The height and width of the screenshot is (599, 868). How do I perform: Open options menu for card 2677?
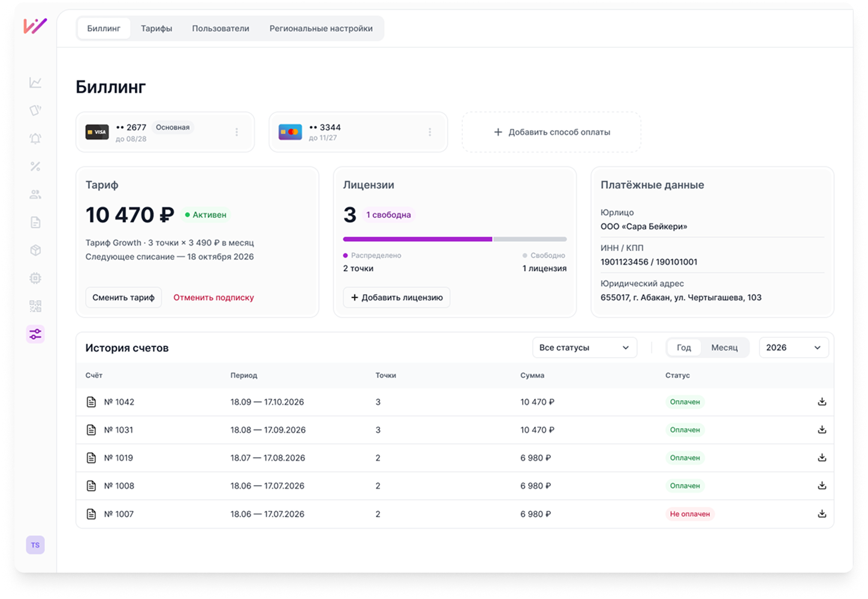(x=237, y=132)
